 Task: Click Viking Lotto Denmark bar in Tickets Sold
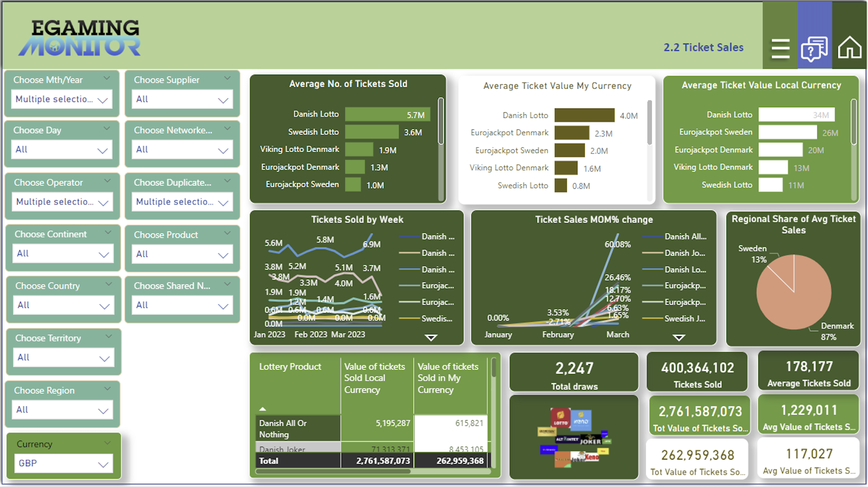pyautogui.click(x=359, y=149)
